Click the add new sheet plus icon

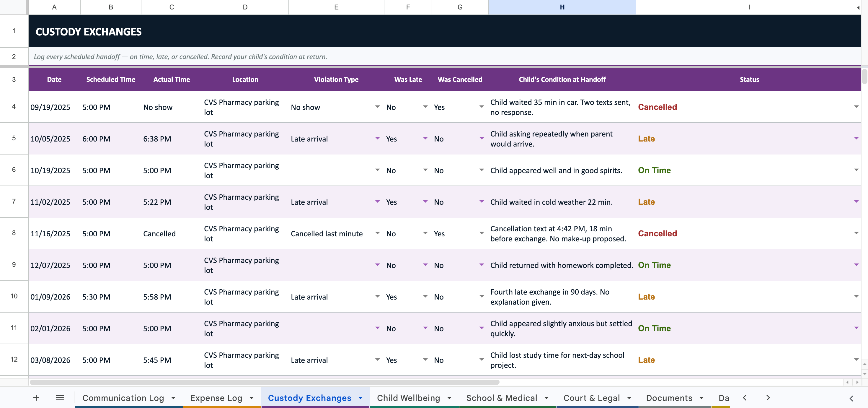coord(36,398)
